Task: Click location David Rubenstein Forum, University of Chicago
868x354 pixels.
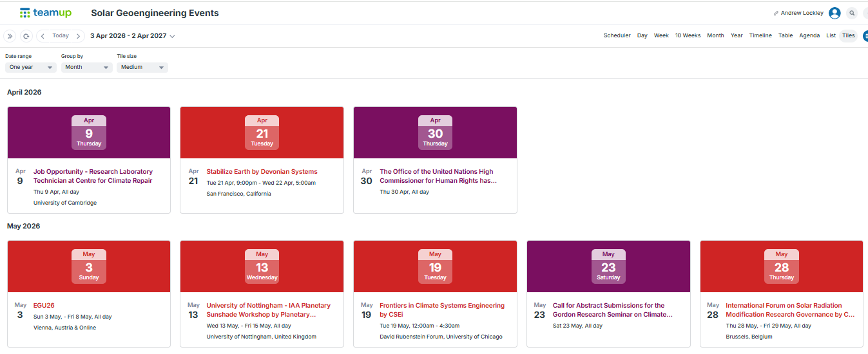Action: point(441,337)
